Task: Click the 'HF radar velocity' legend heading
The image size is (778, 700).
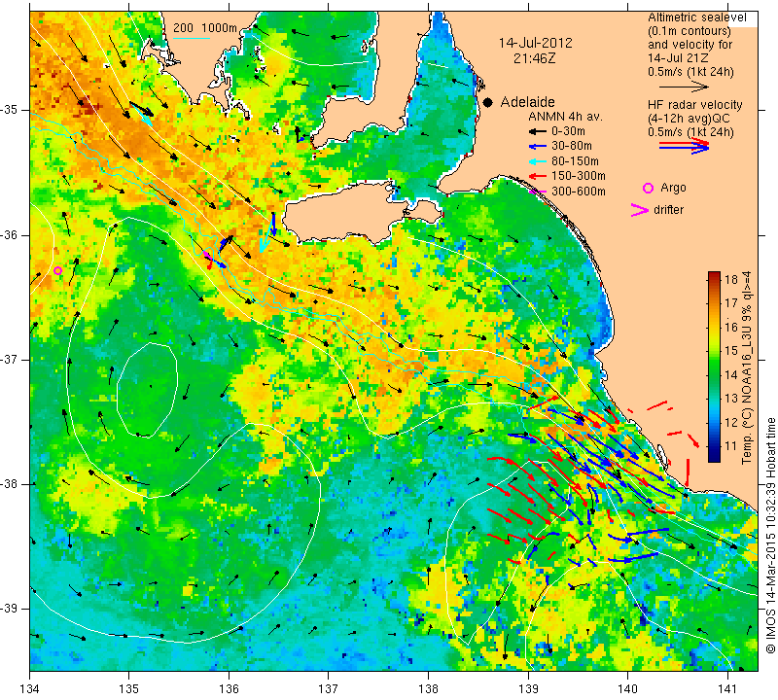Action: 694,105
